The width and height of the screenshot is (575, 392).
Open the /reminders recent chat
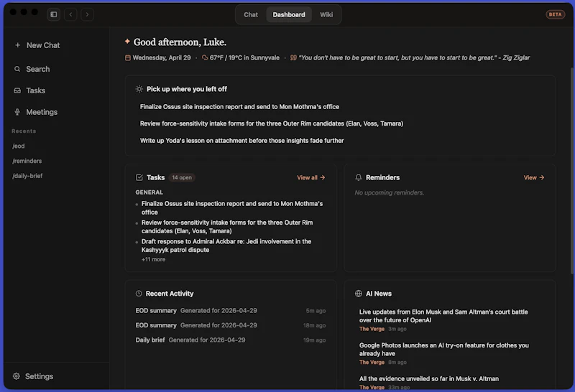pyautogui.click(x=27, y=161)
